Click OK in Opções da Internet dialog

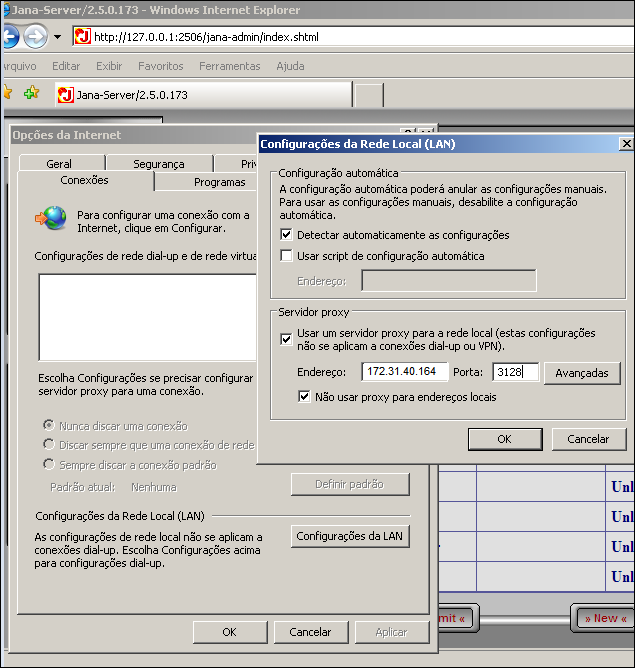tap(230, 632)
